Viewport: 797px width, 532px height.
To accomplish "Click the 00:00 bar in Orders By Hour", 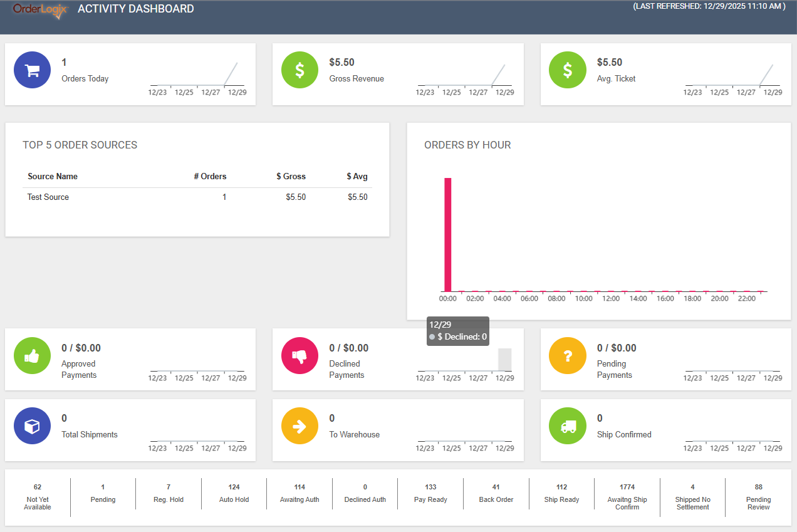I will (x=448, y=234).
